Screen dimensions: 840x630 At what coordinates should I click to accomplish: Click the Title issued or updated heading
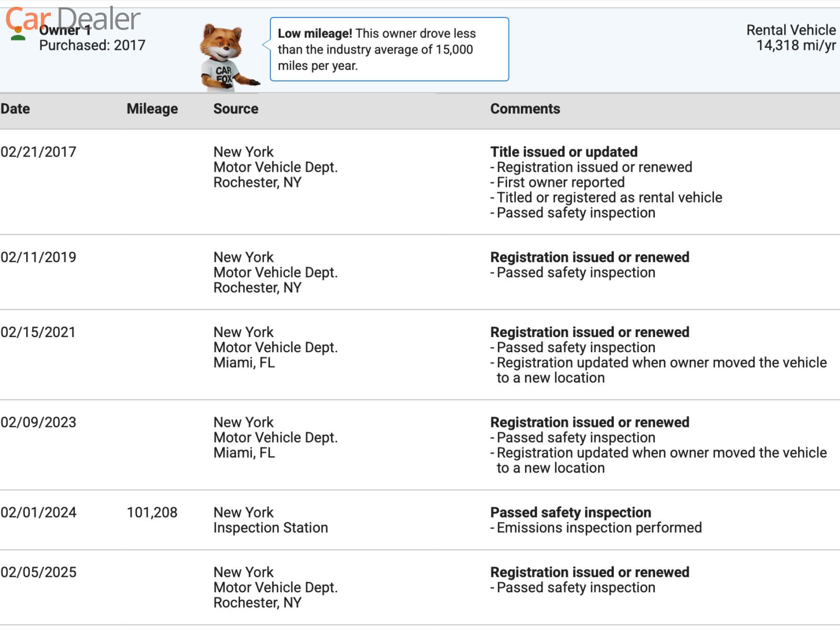[x=564, y=152]
